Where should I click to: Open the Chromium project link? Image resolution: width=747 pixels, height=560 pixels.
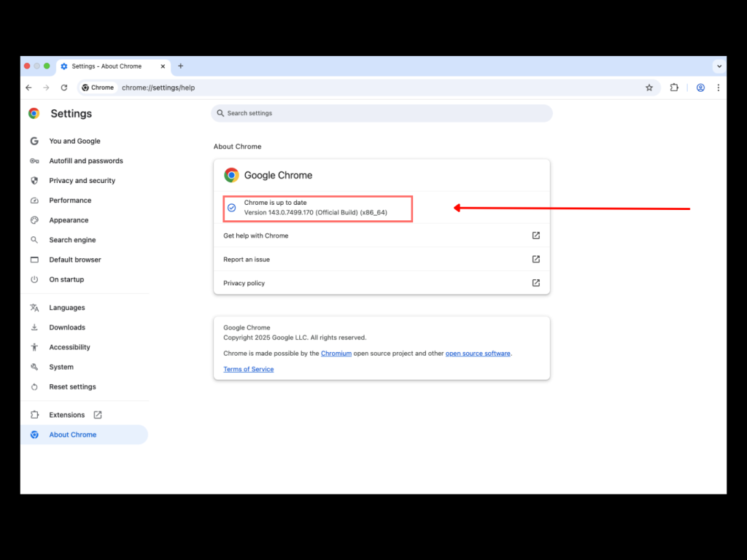(336, 354)
